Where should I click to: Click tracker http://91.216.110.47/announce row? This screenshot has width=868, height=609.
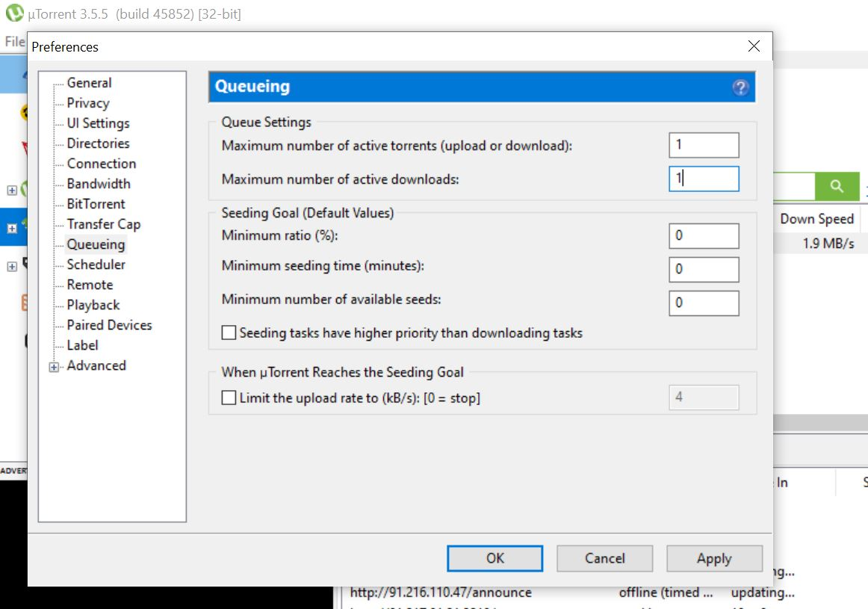coord(441,593)
